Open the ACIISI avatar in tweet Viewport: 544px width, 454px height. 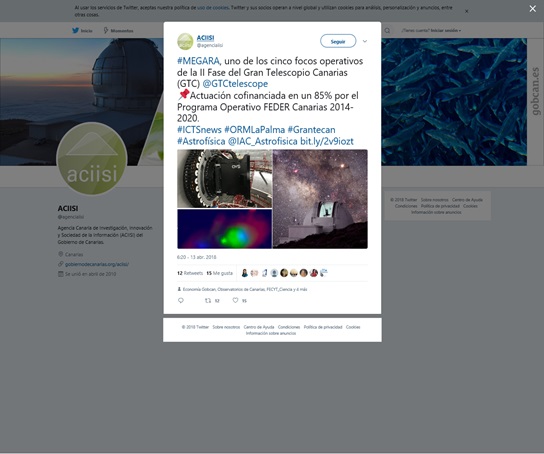tap(185, 42)
